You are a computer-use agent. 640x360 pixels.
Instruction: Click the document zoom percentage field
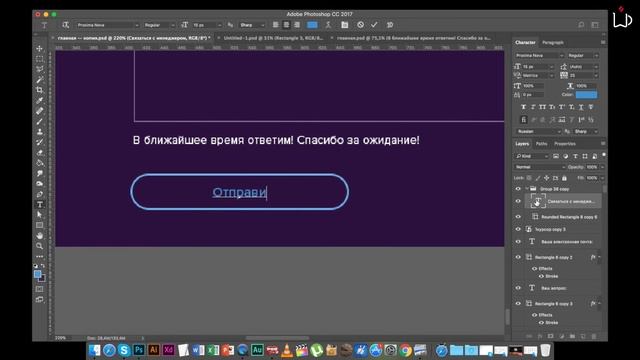pyautogui.click(x=60, y=338)
